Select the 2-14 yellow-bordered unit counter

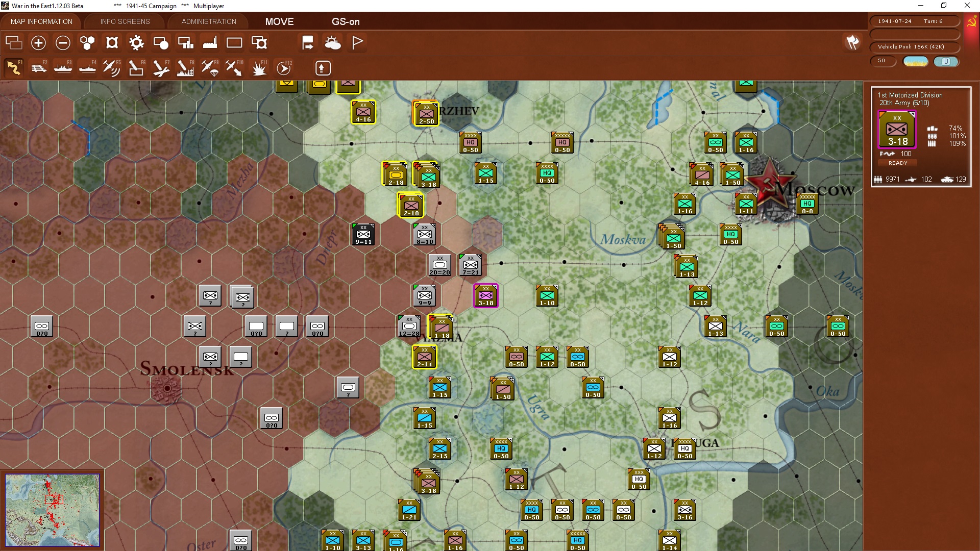pos(424,357)
